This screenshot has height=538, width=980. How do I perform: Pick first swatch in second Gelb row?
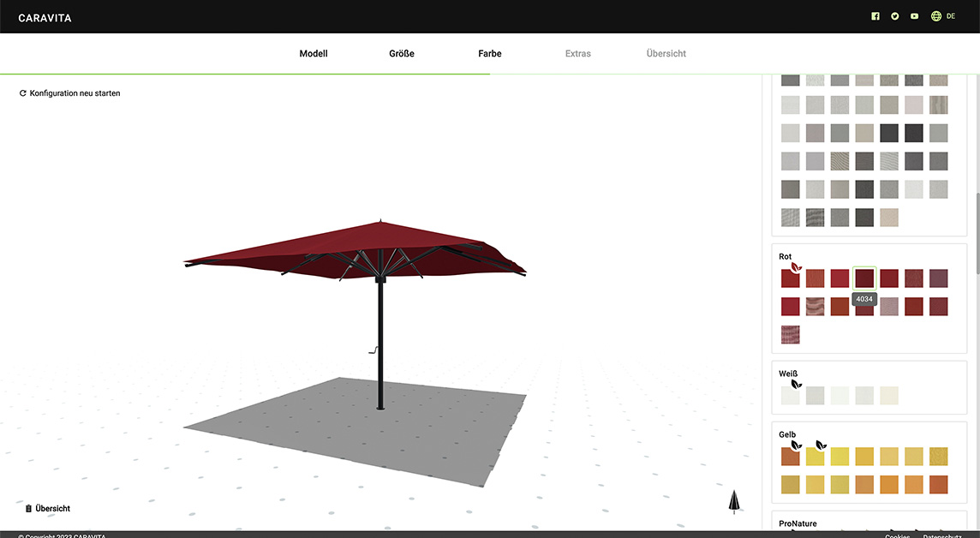coord(791,484)
